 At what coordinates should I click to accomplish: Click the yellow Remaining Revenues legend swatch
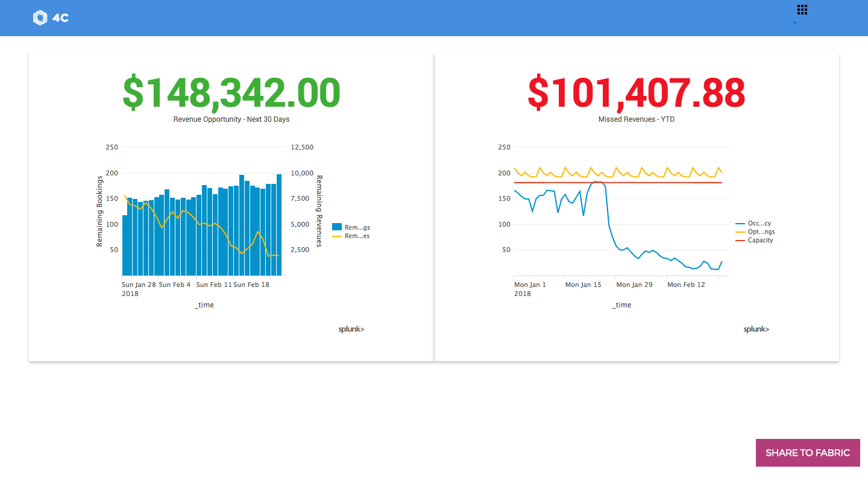coord(338,236)
